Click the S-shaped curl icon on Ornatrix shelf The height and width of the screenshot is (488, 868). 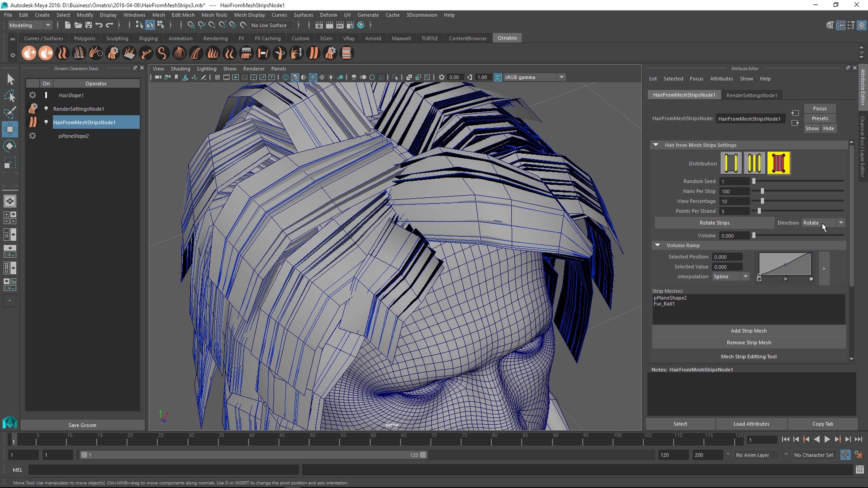162,53
